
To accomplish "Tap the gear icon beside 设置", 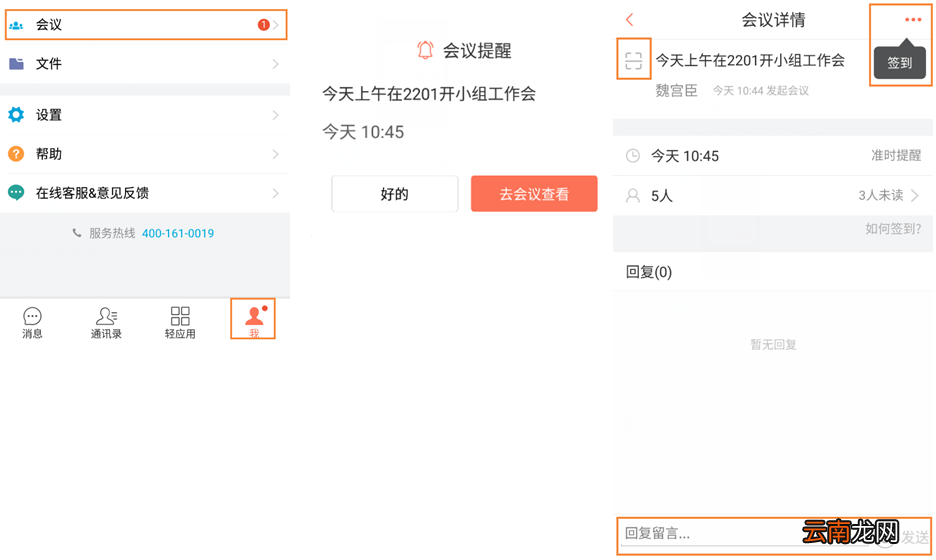I will [x=16, y=115].
